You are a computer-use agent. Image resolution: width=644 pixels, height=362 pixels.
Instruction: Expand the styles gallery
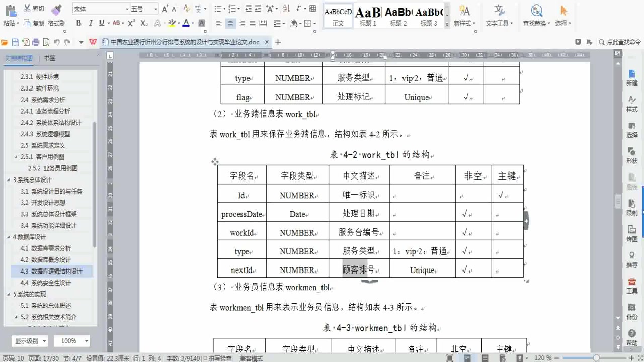pyautogui.click(x=447, y=24)
